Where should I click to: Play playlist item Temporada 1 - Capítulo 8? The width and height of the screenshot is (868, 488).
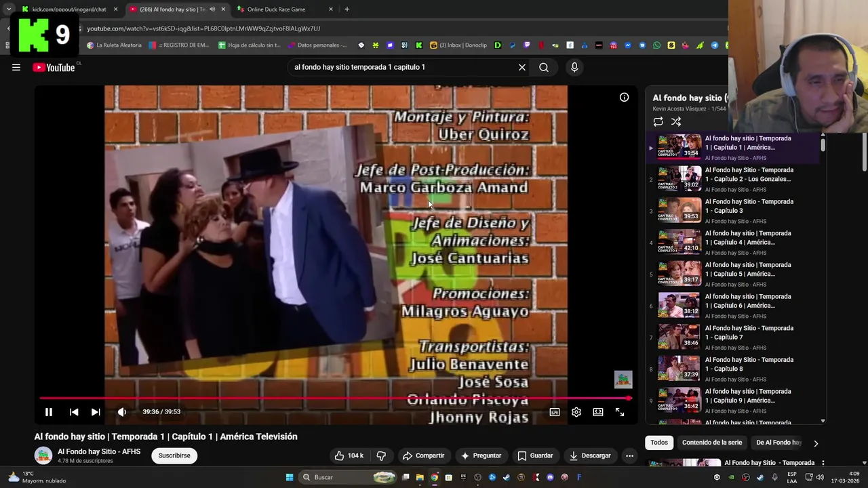point(734,369)
